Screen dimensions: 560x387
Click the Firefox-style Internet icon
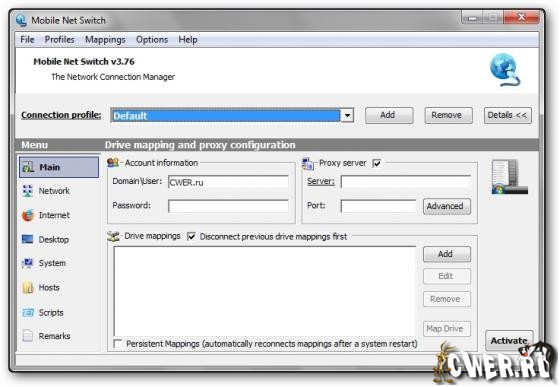(x=28, y=215)
